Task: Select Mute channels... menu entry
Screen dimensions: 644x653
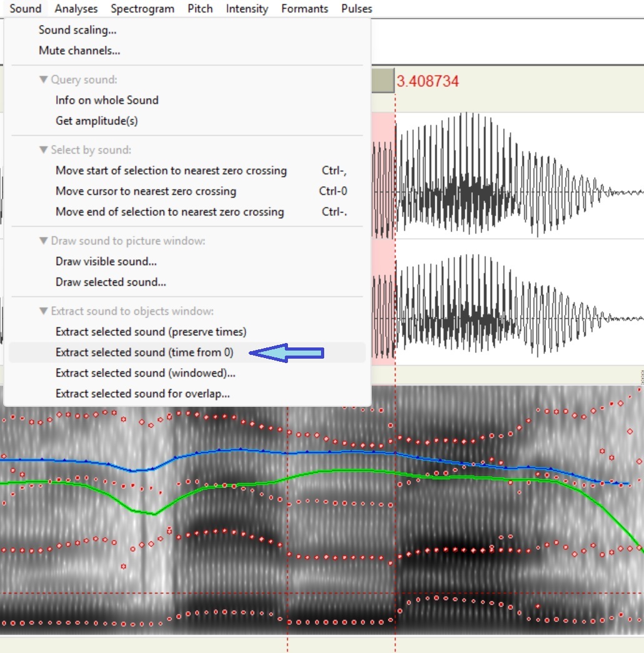Action: coord(79,51)
